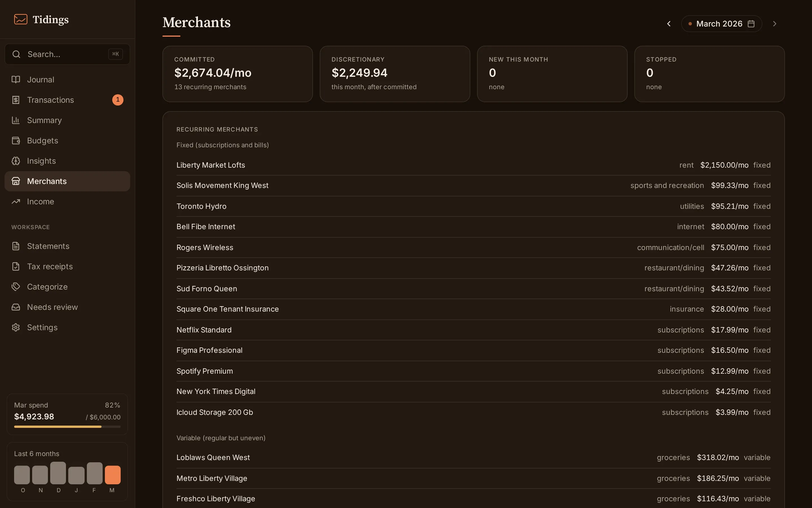Click the Mar spend $4,923.98 widget
This screenshot has width=812, height=508.
pyautogui.click(x=67, y=414)
